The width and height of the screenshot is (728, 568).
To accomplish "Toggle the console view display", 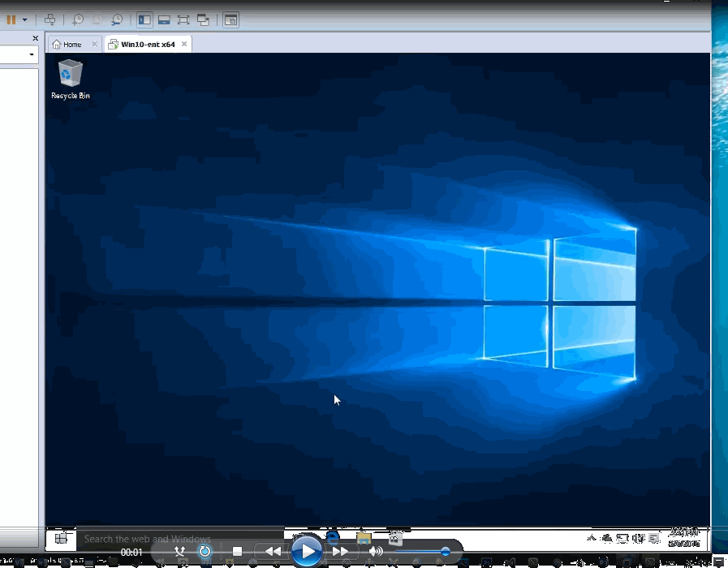I will [x=232, y=19].
